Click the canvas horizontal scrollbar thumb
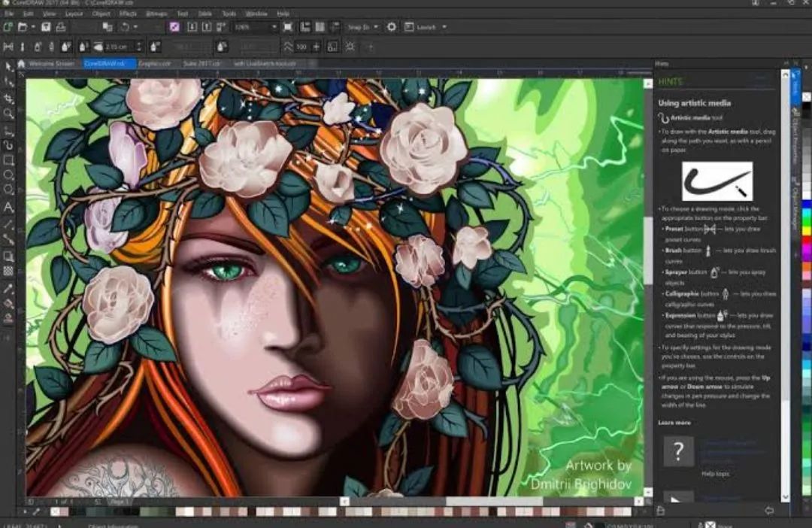The width and height of the screenshot is (812, 528). tap(494, 501)
